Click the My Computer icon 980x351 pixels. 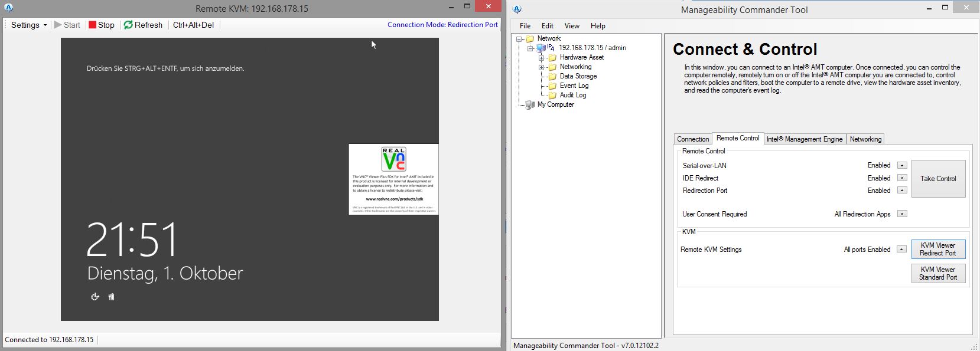[x=530, y=105]
